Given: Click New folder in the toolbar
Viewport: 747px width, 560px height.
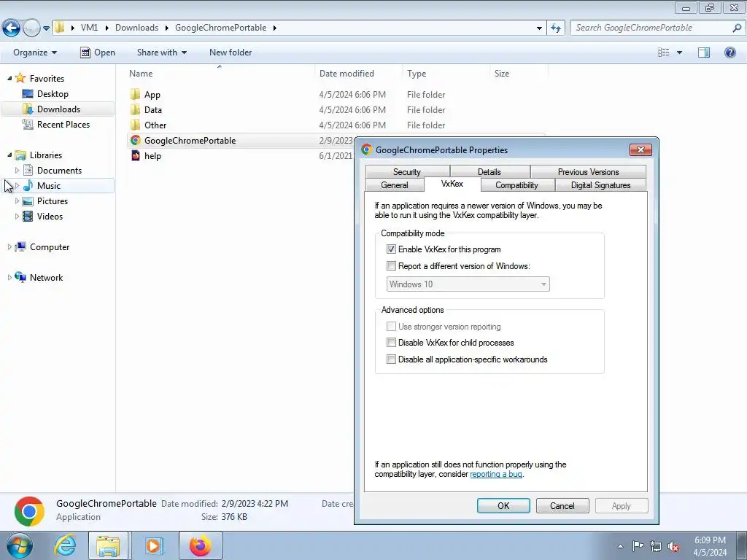Looking at the screenshot, I should tap(231, 52).
